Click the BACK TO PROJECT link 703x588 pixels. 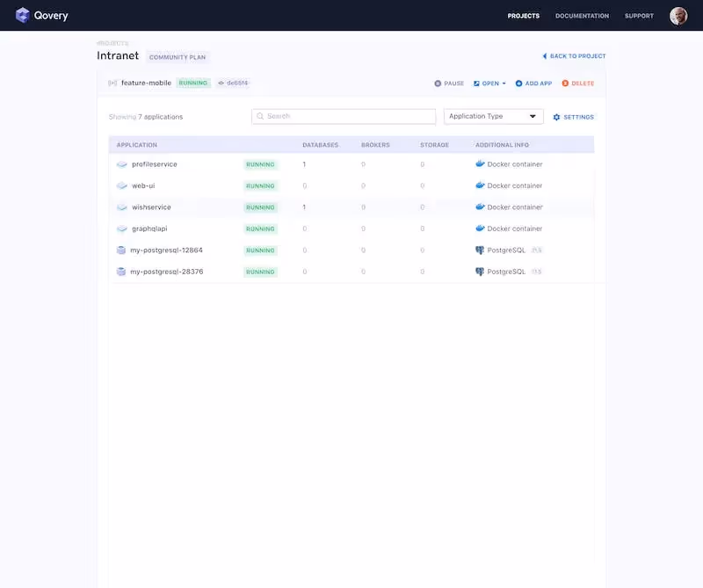pos(572,55)
